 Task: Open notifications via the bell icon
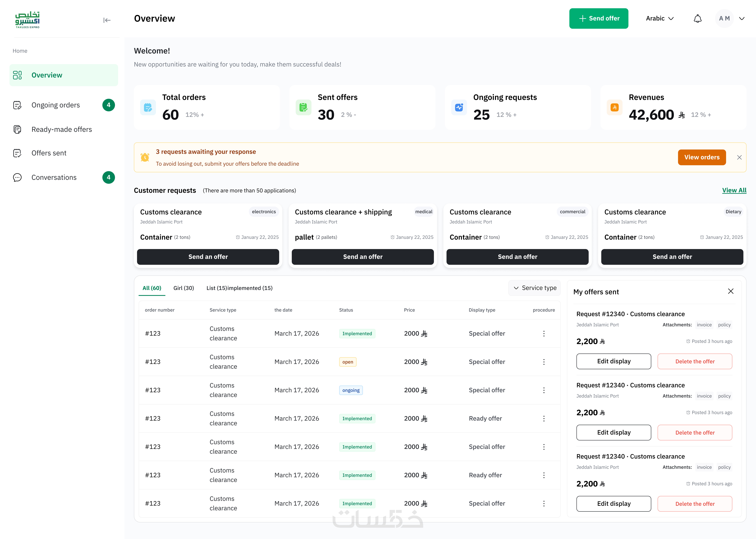698,19
